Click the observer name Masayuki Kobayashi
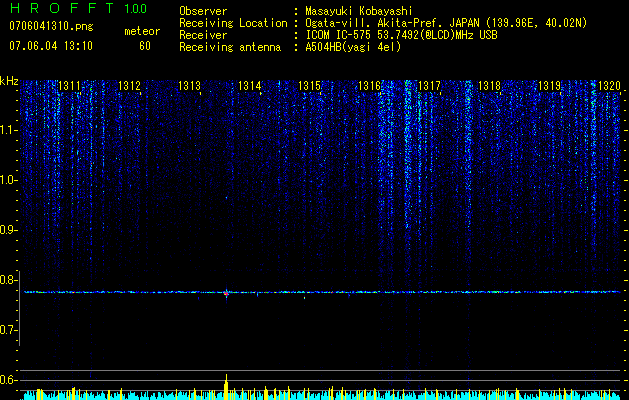629x400 pixels. pos(359,11)
